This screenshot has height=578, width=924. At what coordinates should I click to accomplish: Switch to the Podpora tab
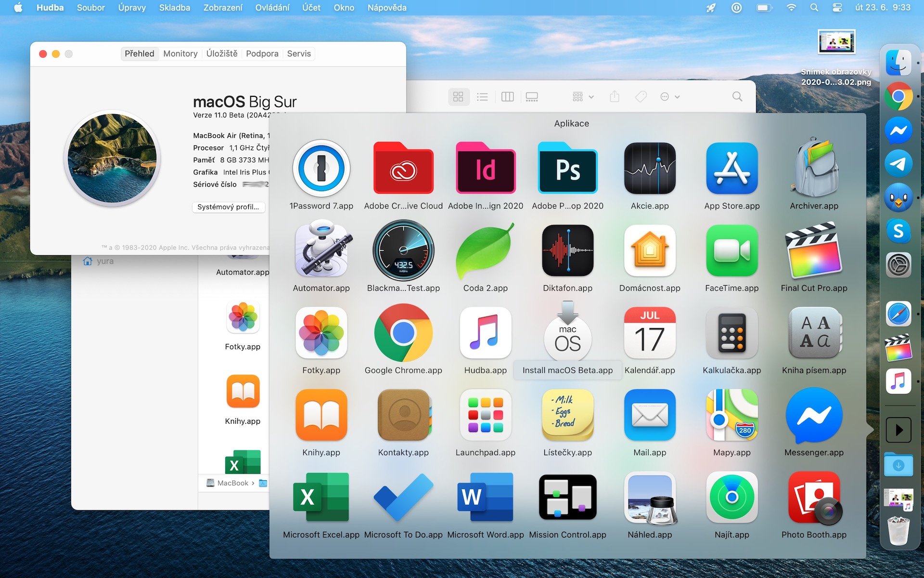pos(262,53)
